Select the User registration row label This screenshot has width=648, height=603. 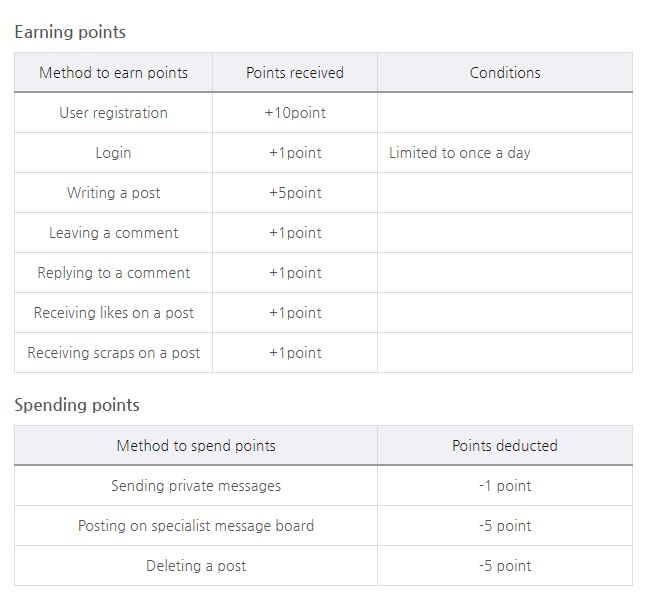tap(114, 113)
